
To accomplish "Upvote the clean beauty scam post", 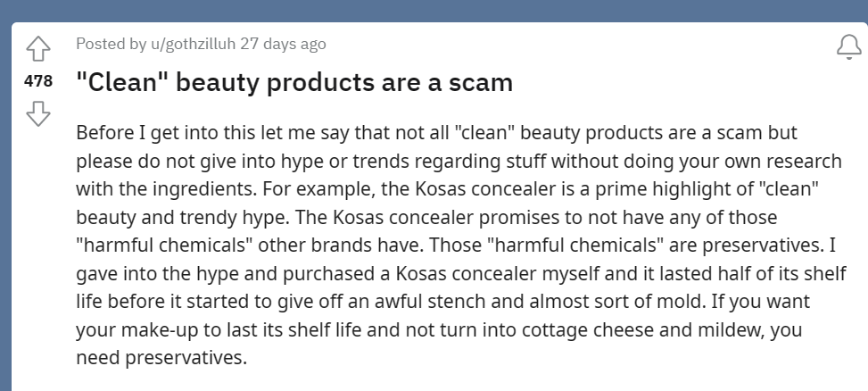I will tap(38, 49).
